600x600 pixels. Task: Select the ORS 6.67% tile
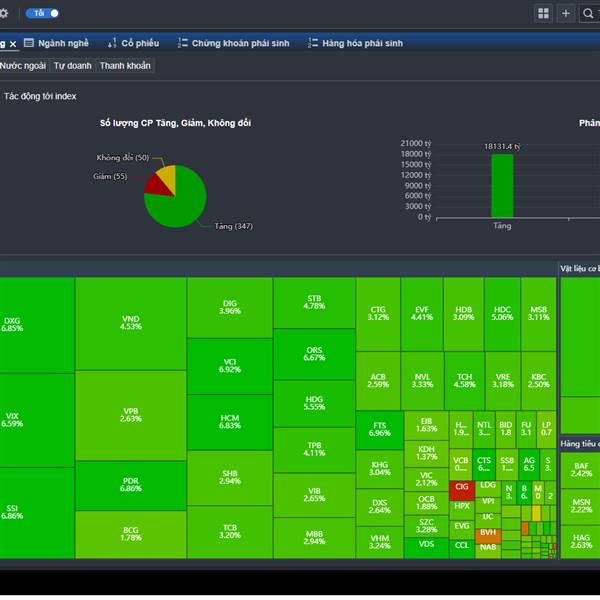pos(314,354)
